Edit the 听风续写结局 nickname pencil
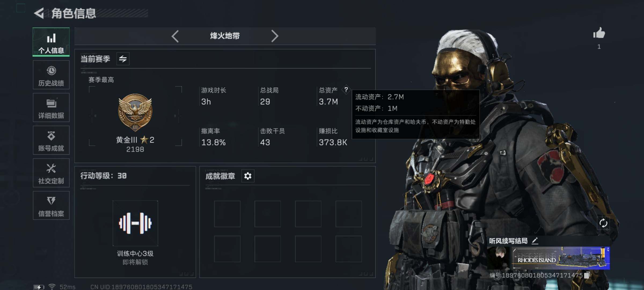The height and width of the screenshot is (290, 644). [x=535, y=241]
